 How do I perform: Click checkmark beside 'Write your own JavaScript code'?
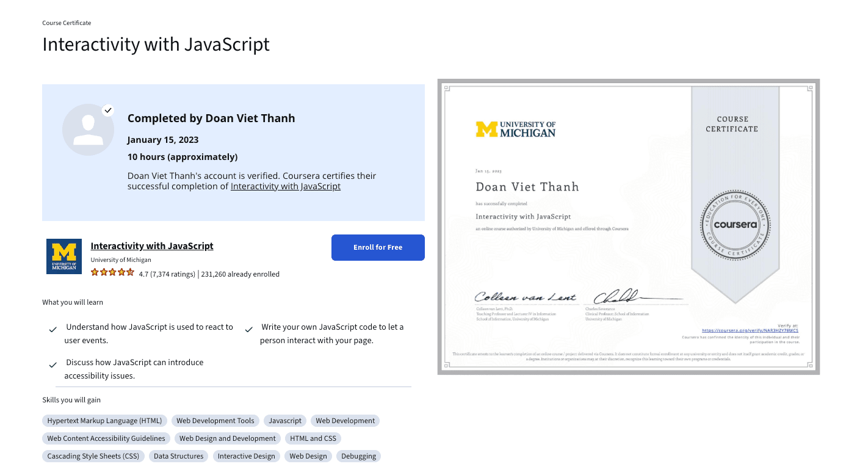coord(248,330)
